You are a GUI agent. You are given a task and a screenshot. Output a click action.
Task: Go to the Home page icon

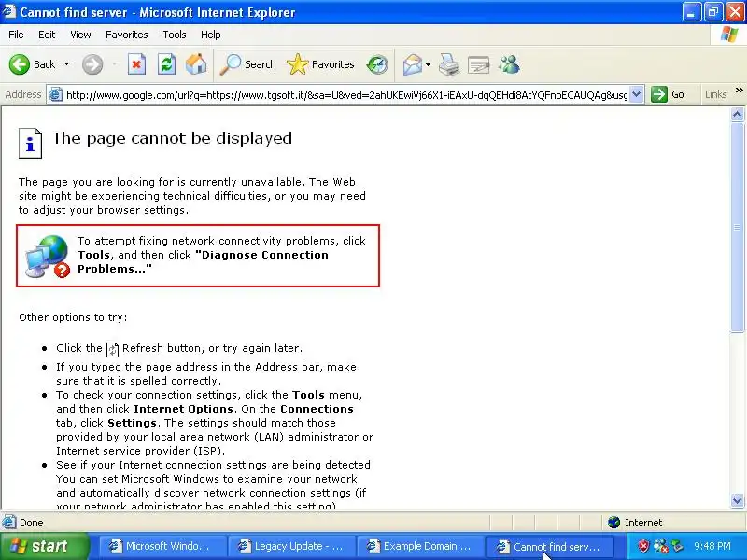196,64
